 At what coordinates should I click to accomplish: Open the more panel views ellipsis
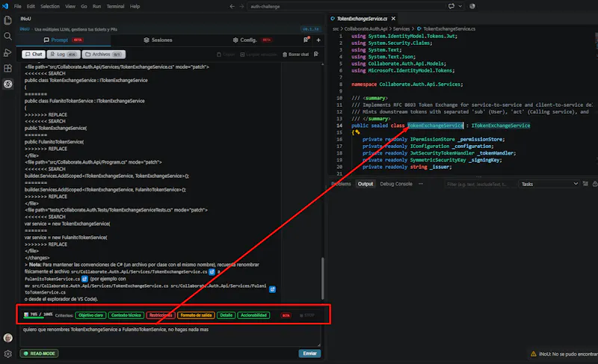(421, 184)
